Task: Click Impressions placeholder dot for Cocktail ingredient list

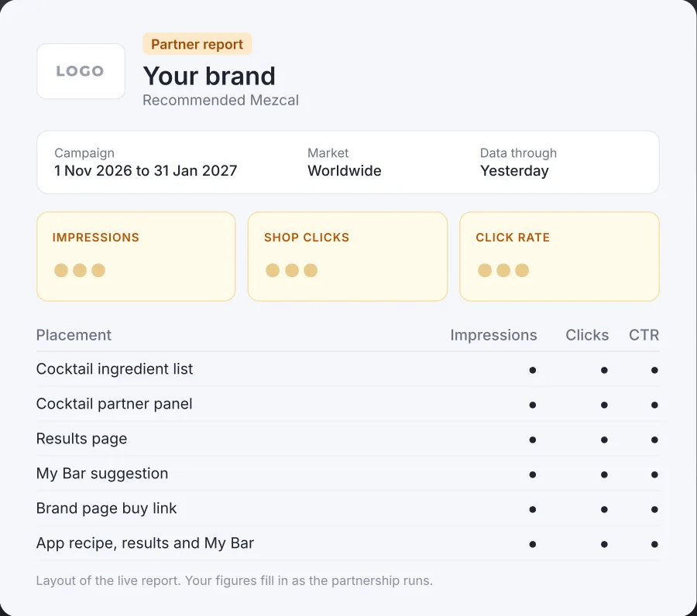Action: tap(533, 370)
